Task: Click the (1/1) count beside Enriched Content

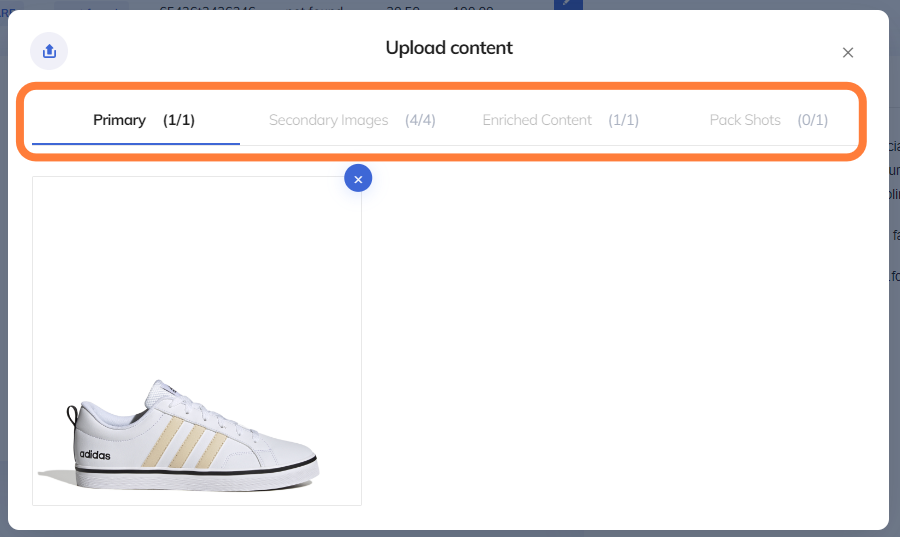Action: point(623,120)
